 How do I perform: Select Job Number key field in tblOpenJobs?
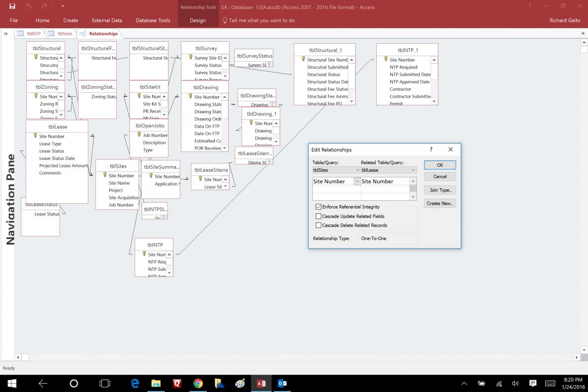pyautogui.click(x=155, y=135)
